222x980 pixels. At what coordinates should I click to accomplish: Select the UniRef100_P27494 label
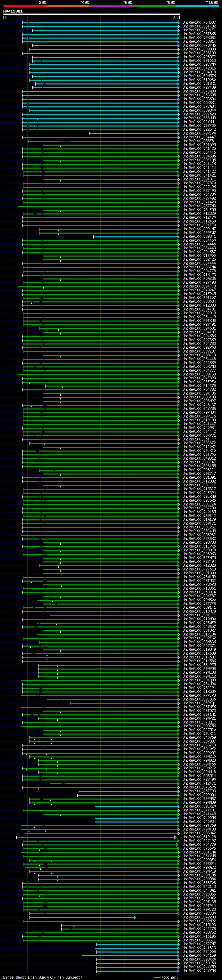point(199,561)
